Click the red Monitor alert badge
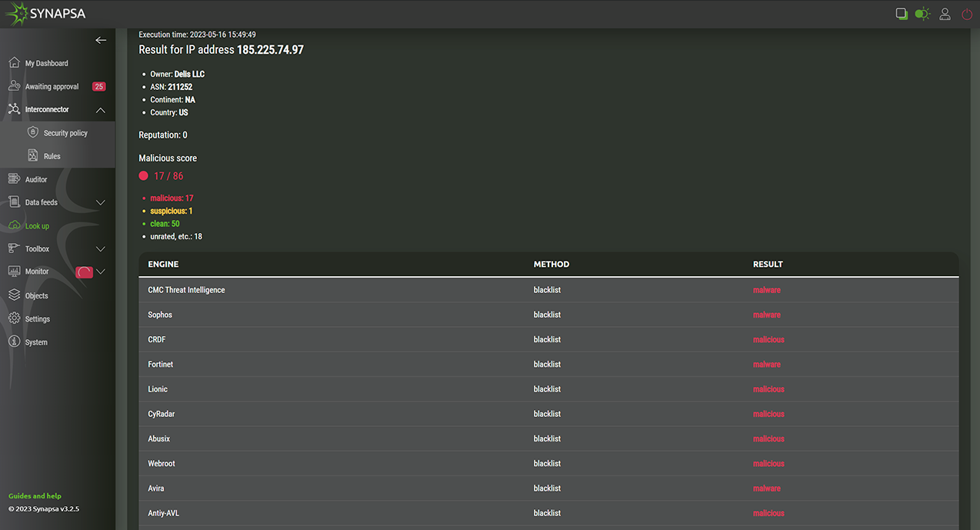Viewport: 980px width, 530px height. pos(84,272)
